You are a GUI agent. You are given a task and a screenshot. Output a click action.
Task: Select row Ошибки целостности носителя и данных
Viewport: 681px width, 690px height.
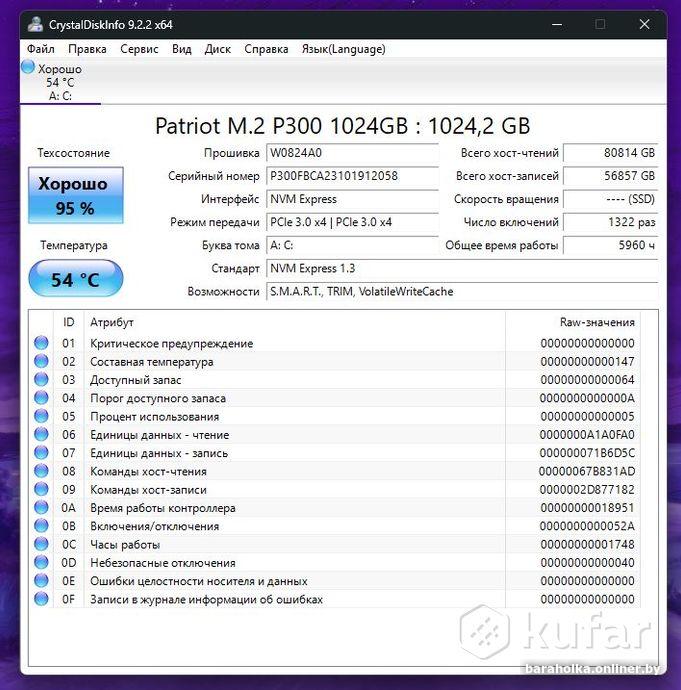pyautogui.click(x=335, y=580)
